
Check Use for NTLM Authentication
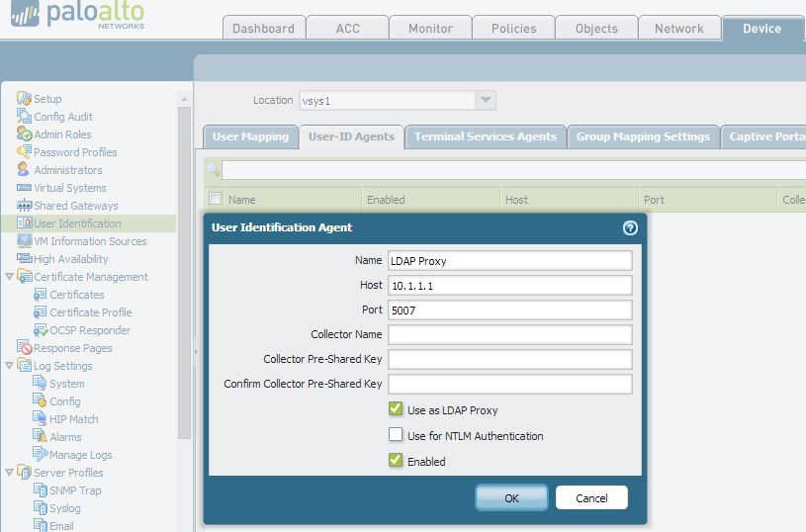point(396,435)
